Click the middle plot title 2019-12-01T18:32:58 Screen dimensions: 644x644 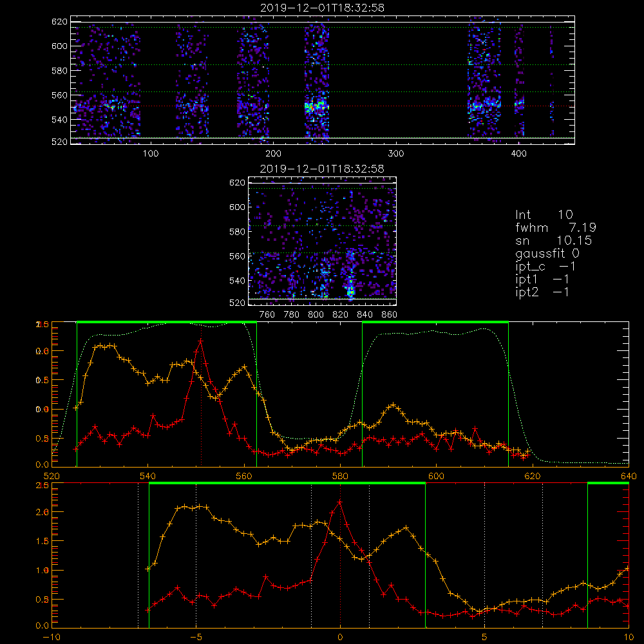click(323, 169)
